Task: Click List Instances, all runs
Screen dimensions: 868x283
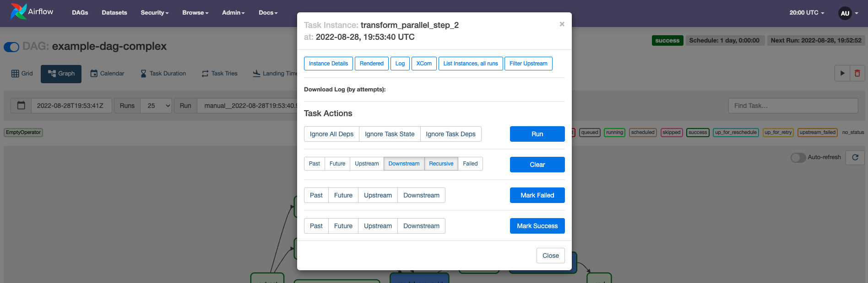Action: click(471, 64)
